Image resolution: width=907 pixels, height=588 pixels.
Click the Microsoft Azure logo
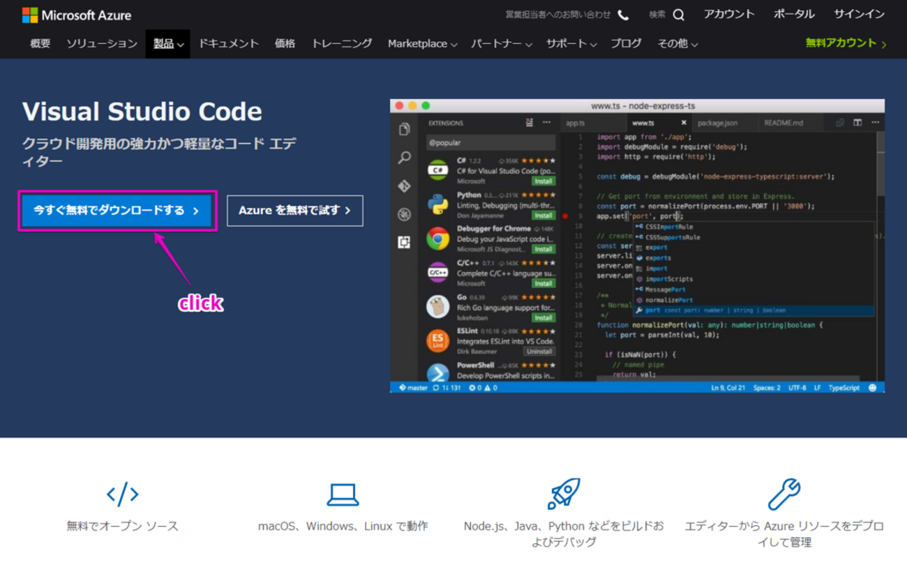(x=77, y=15)
